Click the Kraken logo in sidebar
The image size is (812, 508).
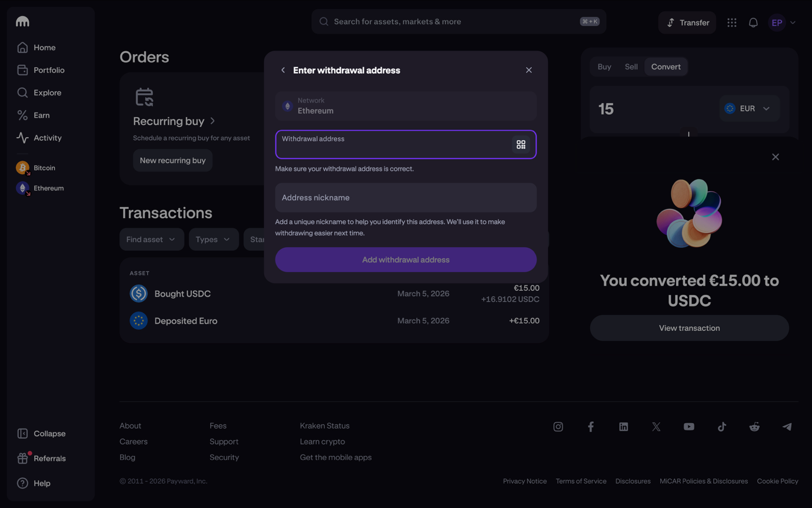click(x=22, y=22)
